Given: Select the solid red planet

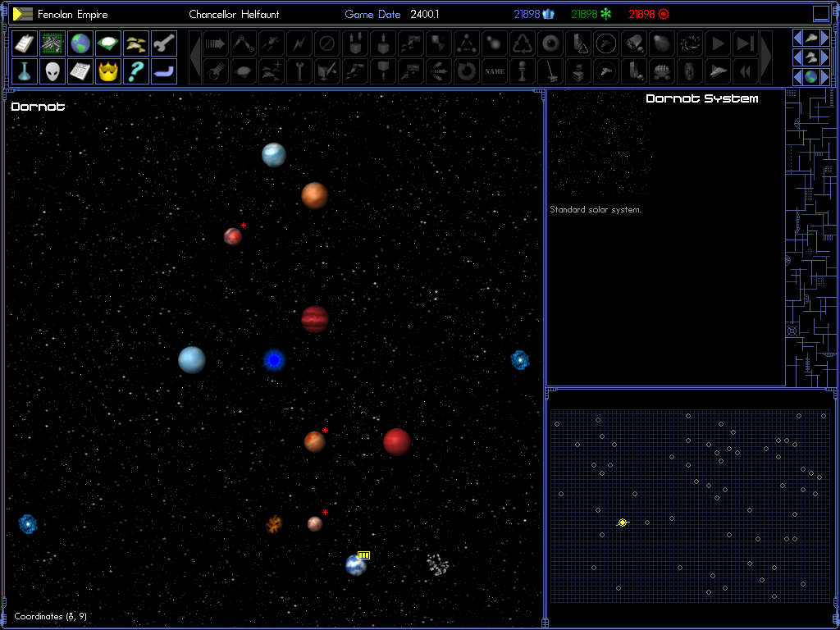Looking at the screenshot, I should [396, 442].
